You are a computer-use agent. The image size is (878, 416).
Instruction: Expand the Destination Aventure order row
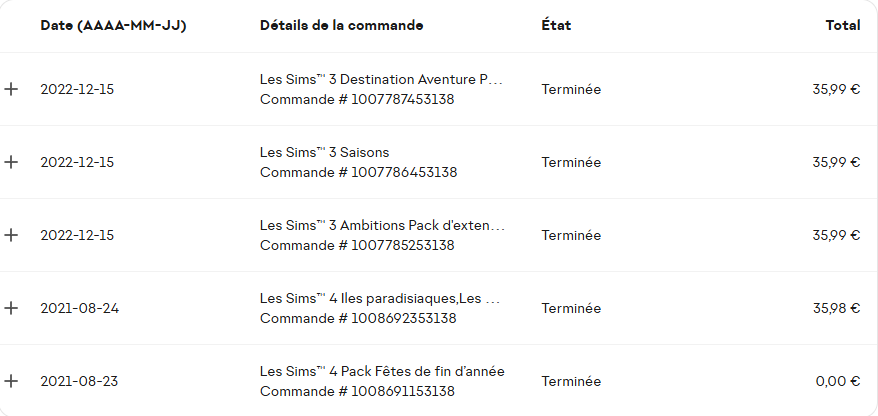12,89
